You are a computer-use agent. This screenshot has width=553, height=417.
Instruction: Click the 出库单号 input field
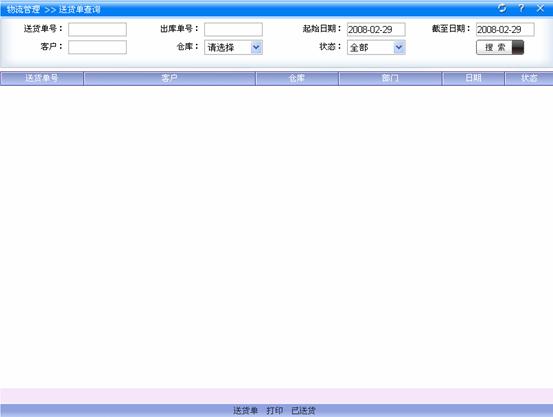[233, 29]
